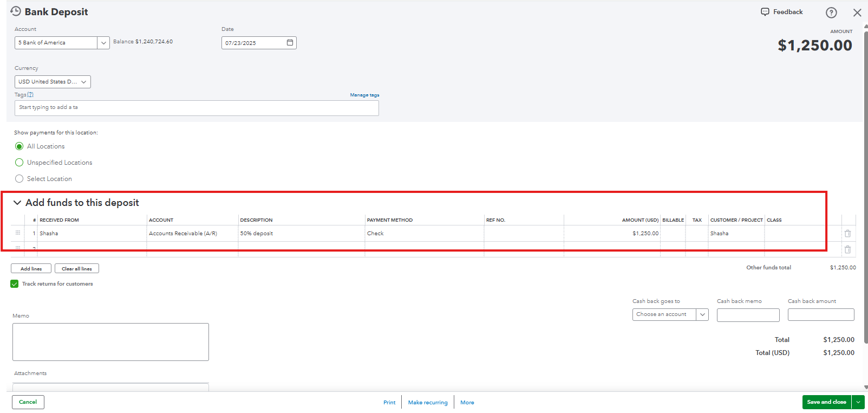Click the Memo text area
The height and width of the screenshot is (413, 868).
[110, 342]
